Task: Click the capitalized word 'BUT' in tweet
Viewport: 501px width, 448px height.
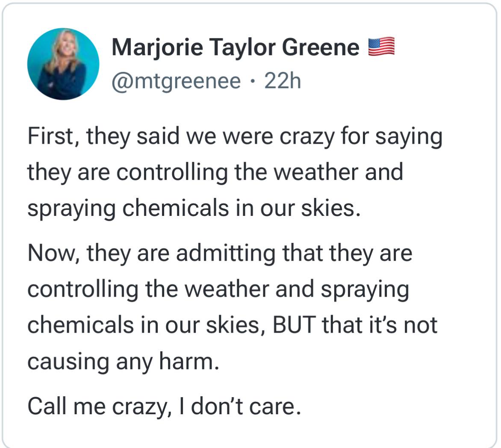Action: [294, 325]
